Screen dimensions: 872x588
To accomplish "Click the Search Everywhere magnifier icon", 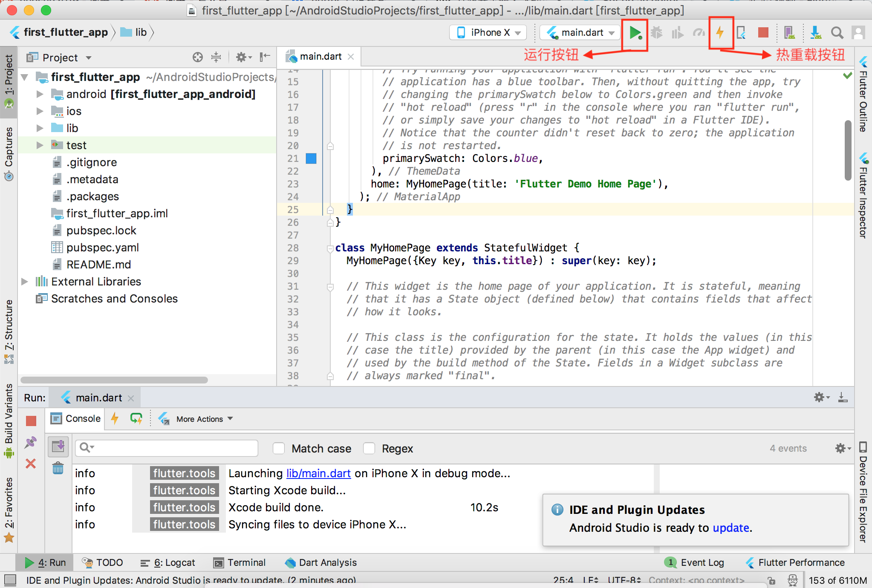I will point(837,33).
